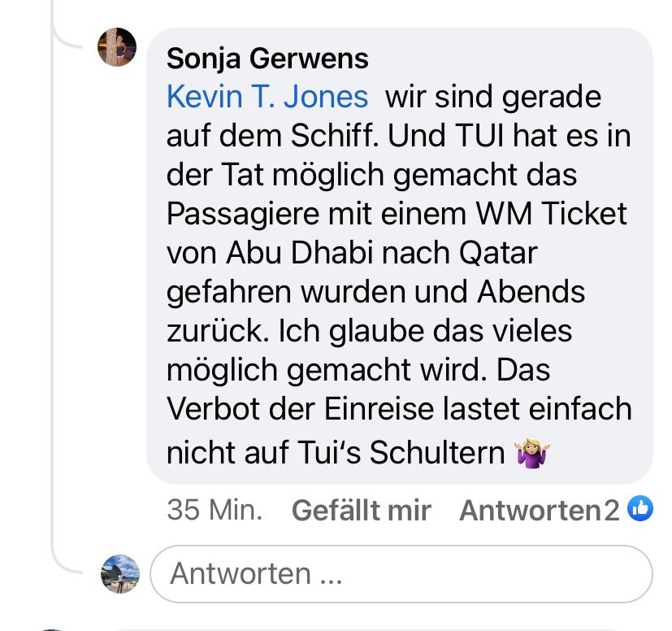
Task: Open the Kevin T. Jones mention link
Action: pyautogui.click(x=267, y=97)
